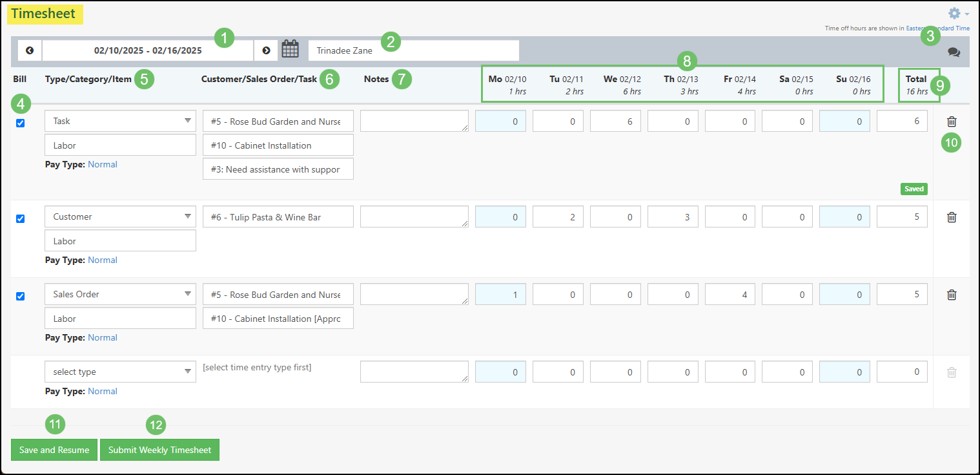Click Tuesday hours field showing 2
Image resolution: width=980 pixels, height=475 pixels.
[558, 216]
